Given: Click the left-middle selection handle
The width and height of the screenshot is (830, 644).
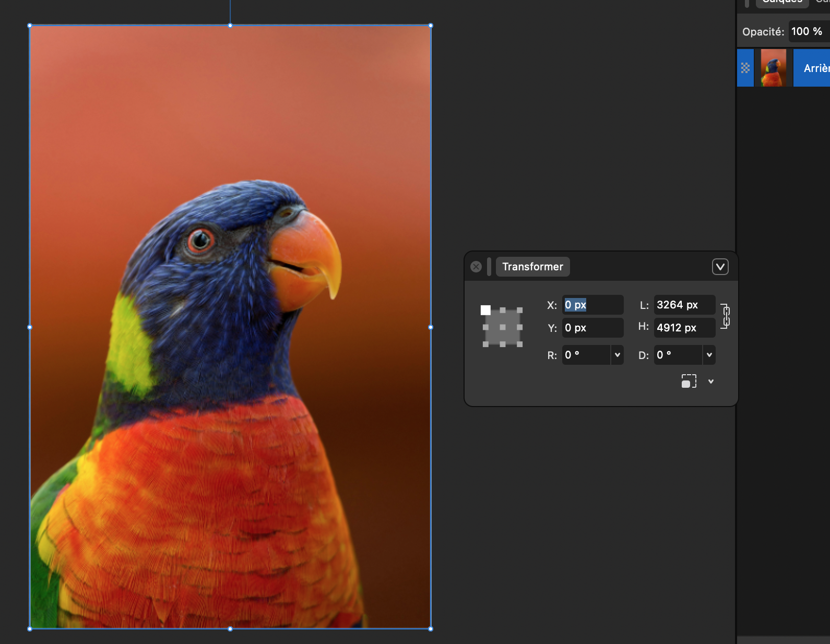Looking at the screenshot, I should click(x=30, y=327).
